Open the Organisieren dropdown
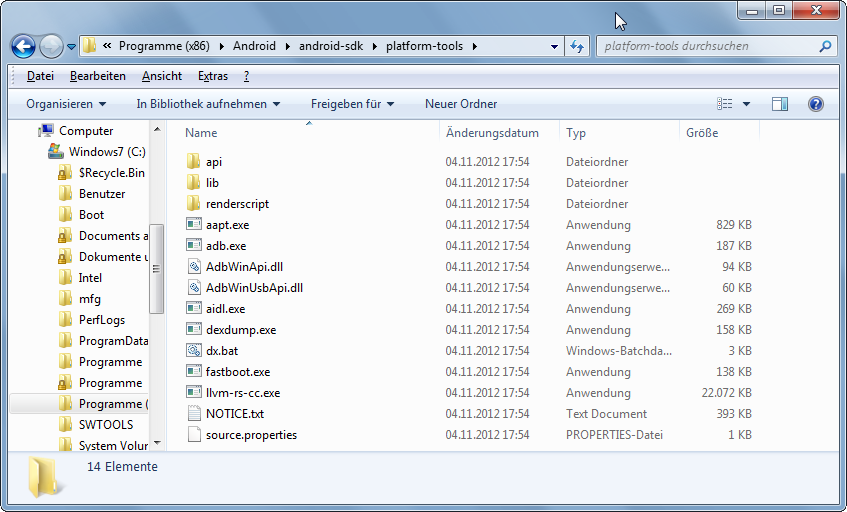Viewport: 847px width, 512px height. [x=66, y=104]
